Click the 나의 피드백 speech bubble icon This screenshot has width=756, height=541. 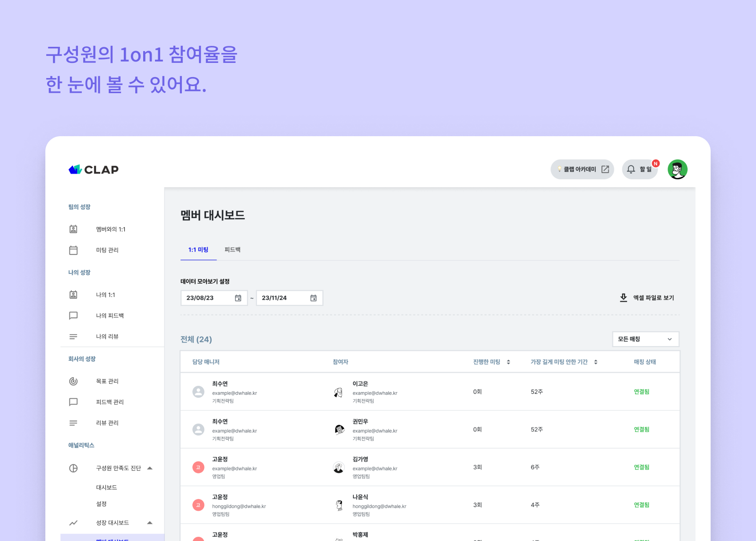74,315
